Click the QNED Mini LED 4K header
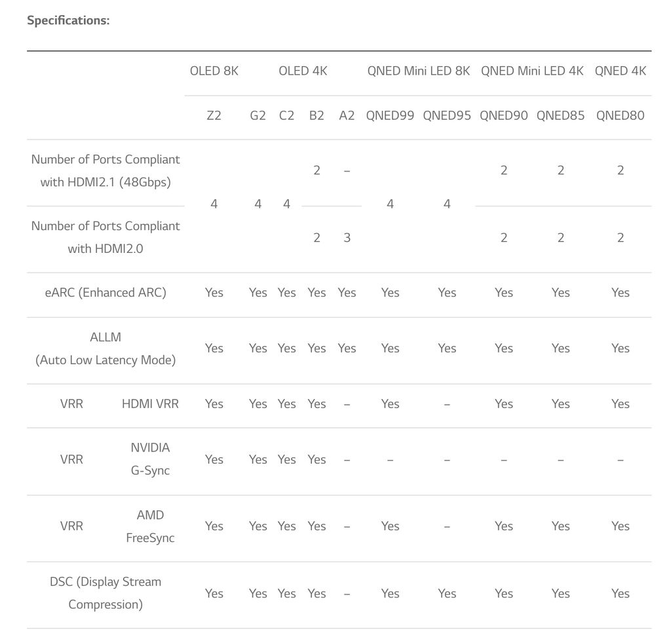This screenshot has width=671, height=644. (x=532, y=71)
